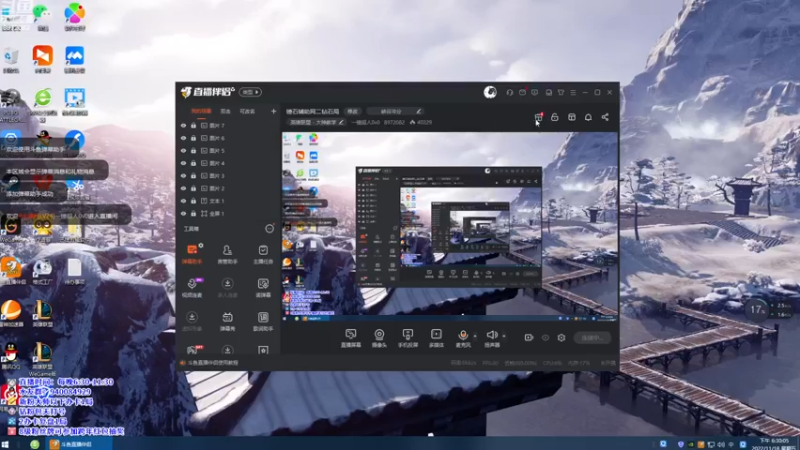Open the 歌词助手 tool

(263, 321)
